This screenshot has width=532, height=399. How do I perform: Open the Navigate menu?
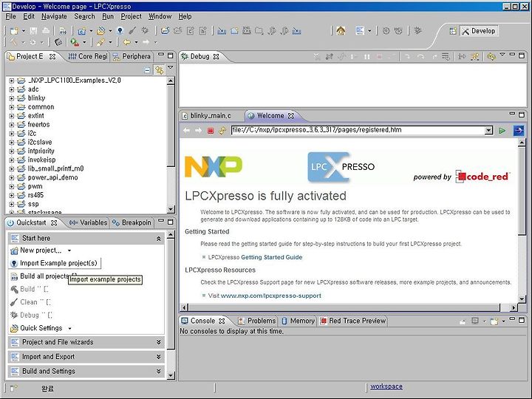click(54, 16)
